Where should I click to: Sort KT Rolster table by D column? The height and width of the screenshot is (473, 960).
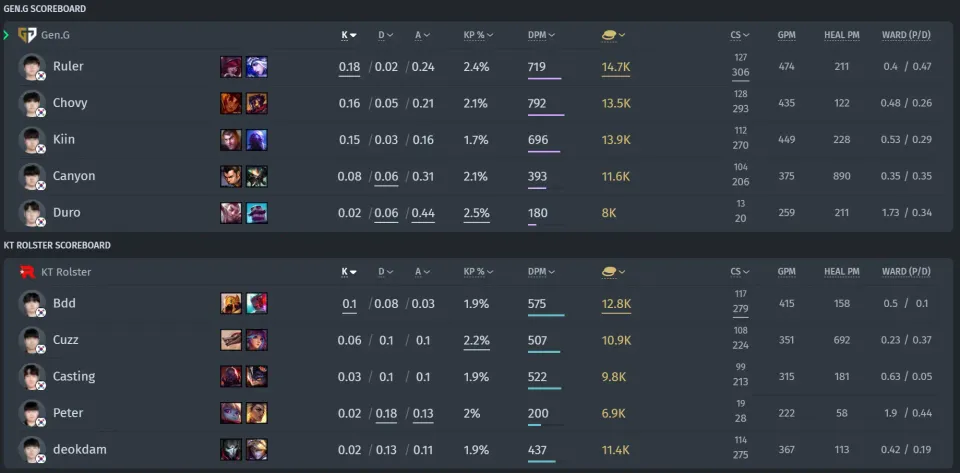coord(385,272)
